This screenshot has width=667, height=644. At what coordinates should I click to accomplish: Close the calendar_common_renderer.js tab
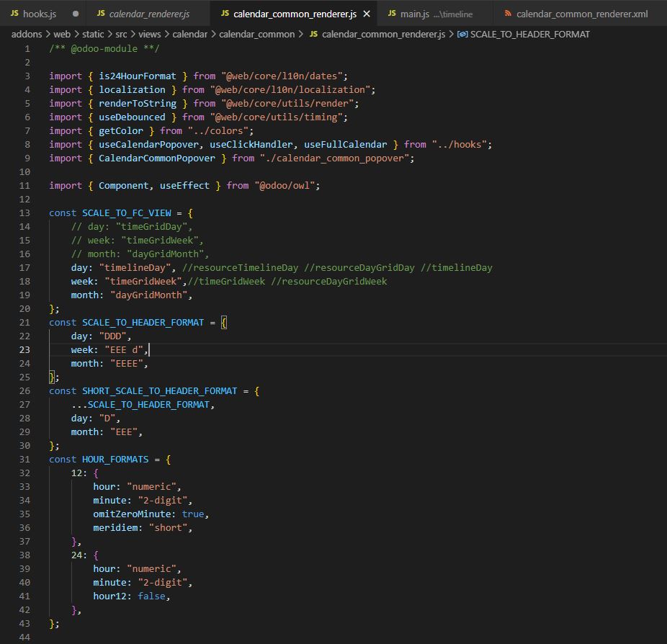pos(366,13)
